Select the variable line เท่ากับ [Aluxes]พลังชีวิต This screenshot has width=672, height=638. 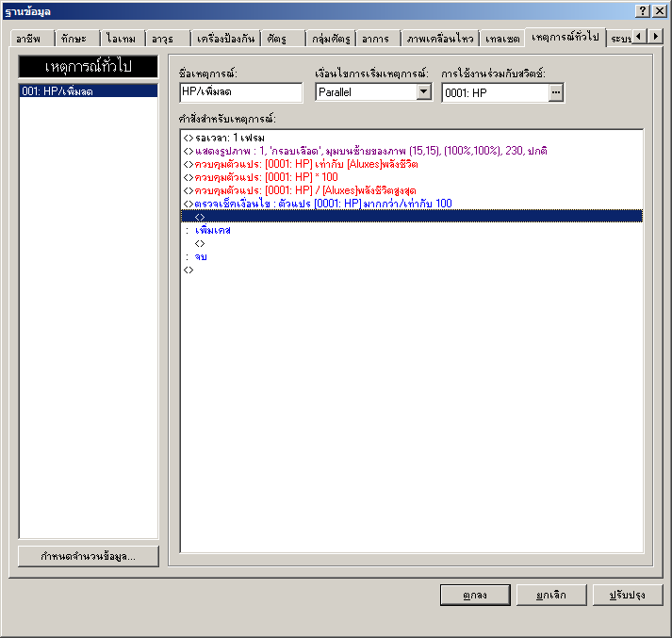pos(412,164)
